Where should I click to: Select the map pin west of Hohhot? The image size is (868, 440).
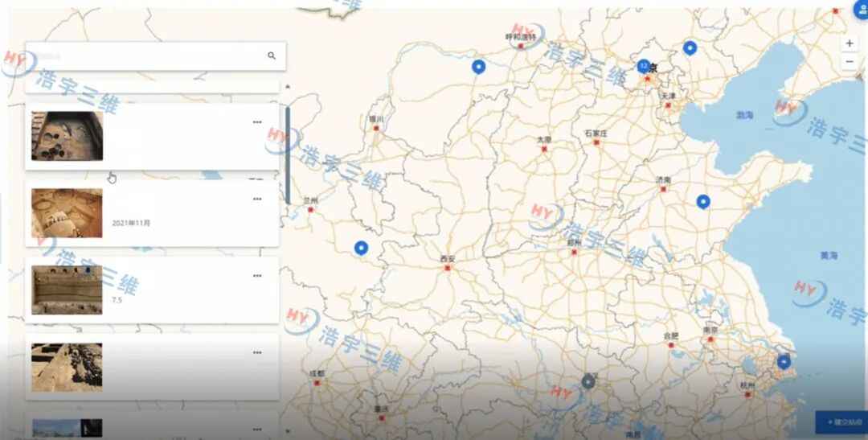click(x=479, y=67)
